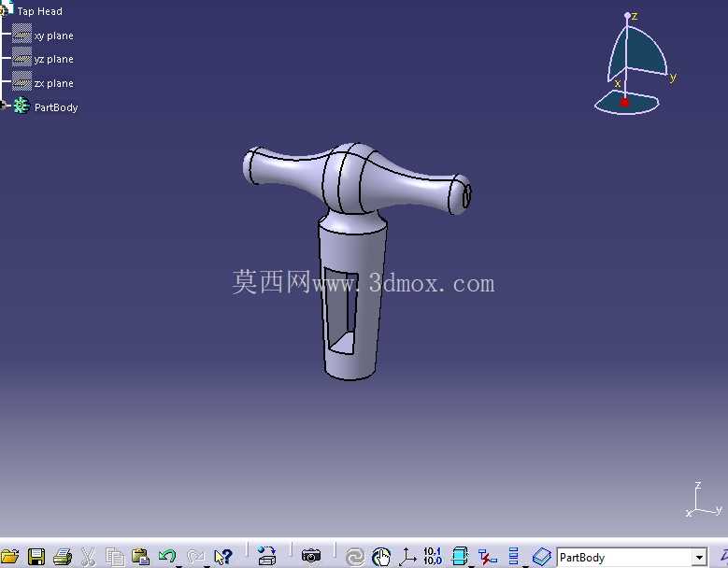Click the Update All swirl icon
The height and width of the screenshot is (568, 728).
coord(355,557)
